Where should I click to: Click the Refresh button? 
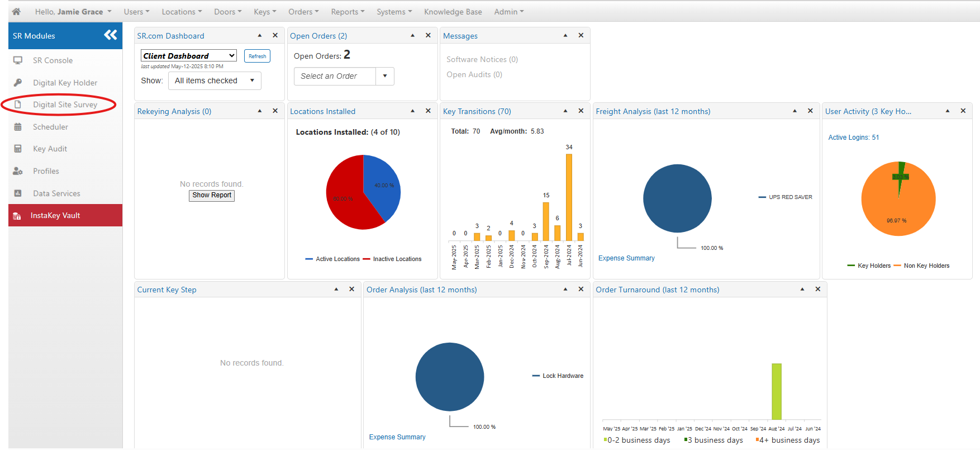pyautogui.click(x=257, y=56)
